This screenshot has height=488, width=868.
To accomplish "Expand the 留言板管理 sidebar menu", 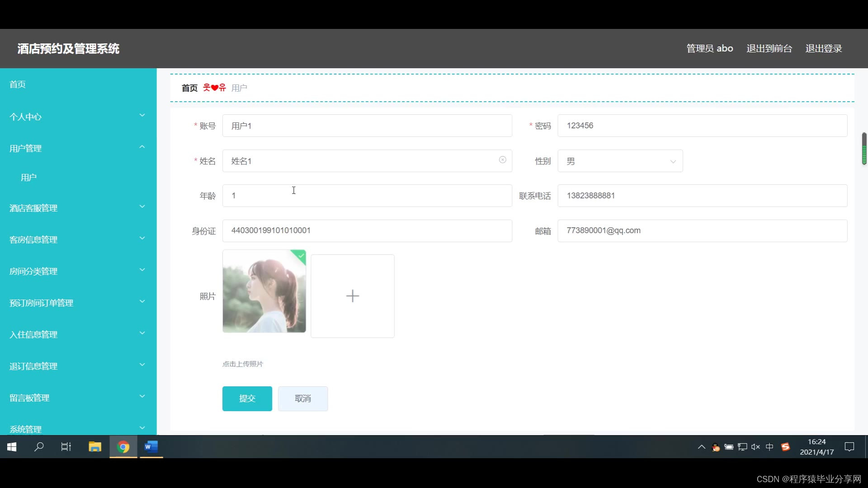I will pos(78,398).
